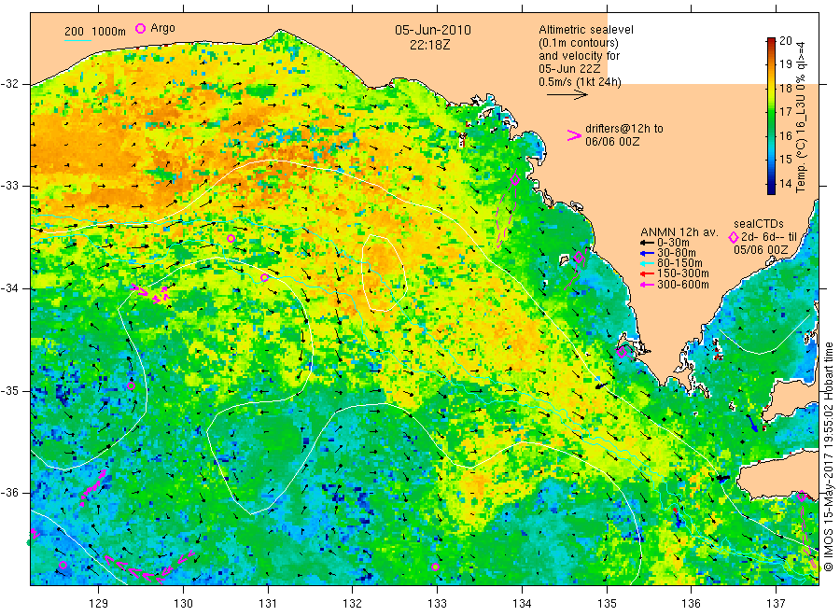This screenshot has height=616, width=840.
Task: Select Argo float marker near 35S 129.4E
Action: (x=132, y=385)
